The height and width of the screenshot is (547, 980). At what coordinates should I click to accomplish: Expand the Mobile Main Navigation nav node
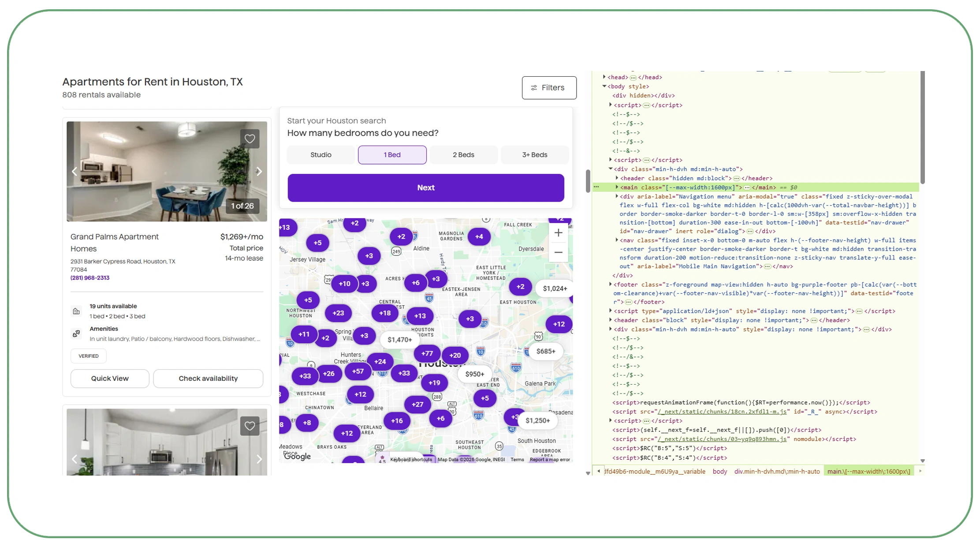617,240
